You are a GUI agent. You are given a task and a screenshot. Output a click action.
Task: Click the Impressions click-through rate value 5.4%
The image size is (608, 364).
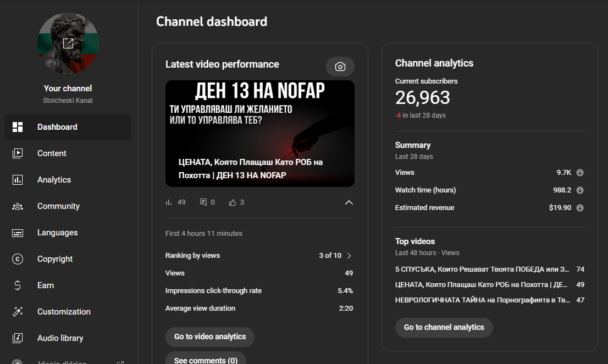(x=345, y=291)
